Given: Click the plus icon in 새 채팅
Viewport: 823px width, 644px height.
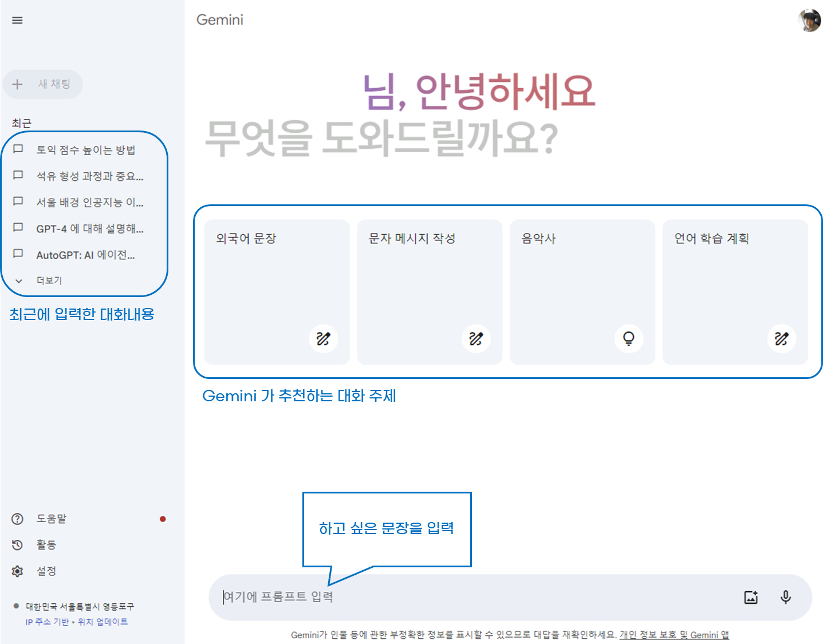Looking at the screenshot, I should [x=17, y=84].
